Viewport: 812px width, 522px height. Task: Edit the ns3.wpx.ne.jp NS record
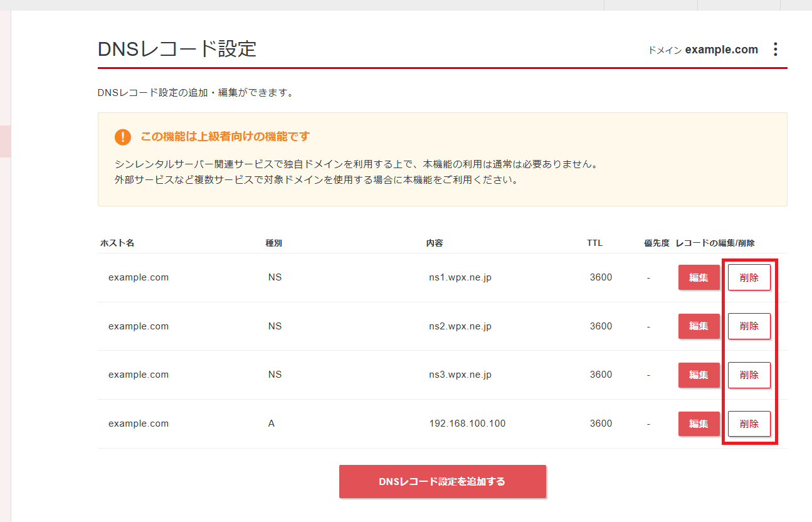click(699, 375)
